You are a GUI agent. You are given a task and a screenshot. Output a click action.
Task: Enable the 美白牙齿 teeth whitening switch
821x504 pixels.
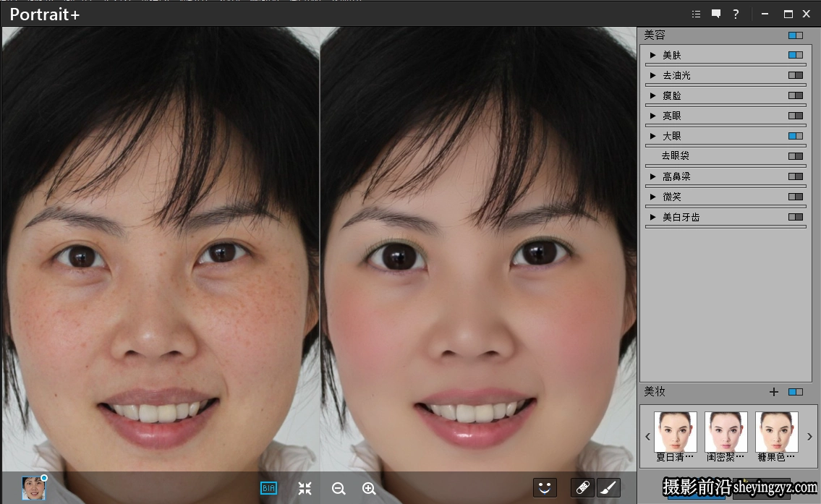click(796, 217)
